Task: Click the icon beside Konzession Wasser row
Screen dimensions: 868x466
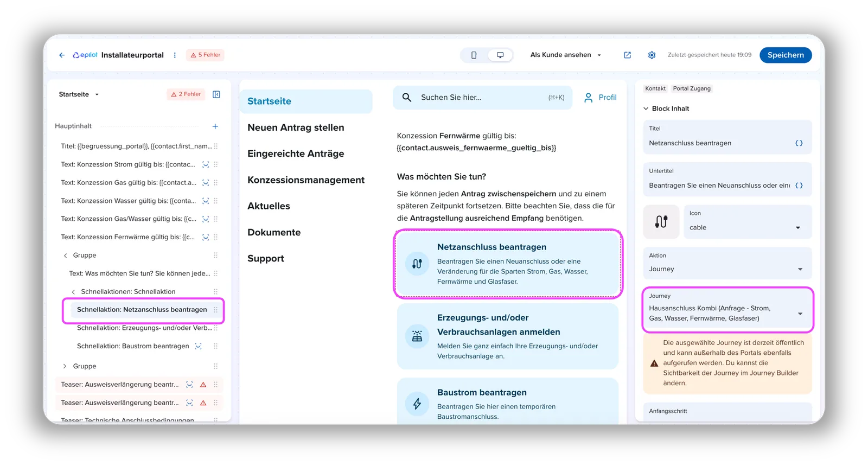Action: [x=206, y=201]
